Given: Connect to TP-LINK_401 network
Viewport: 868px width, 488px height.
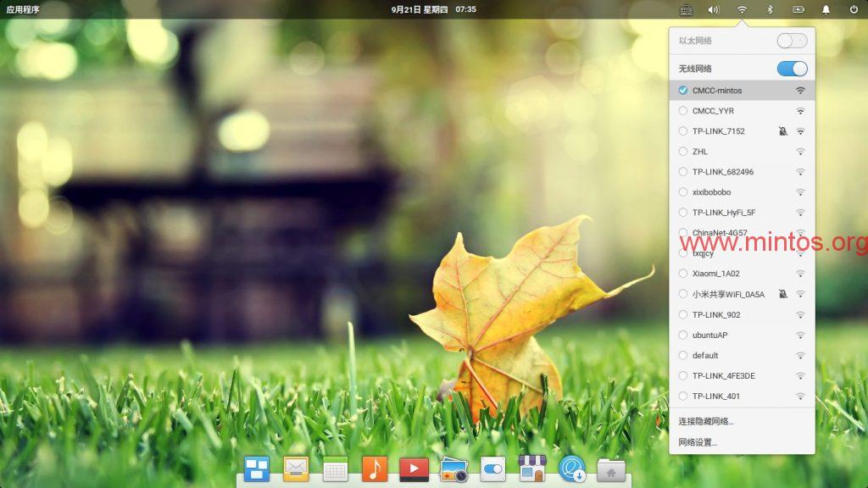Looking at the screenshot, I should tap(742, 396).
